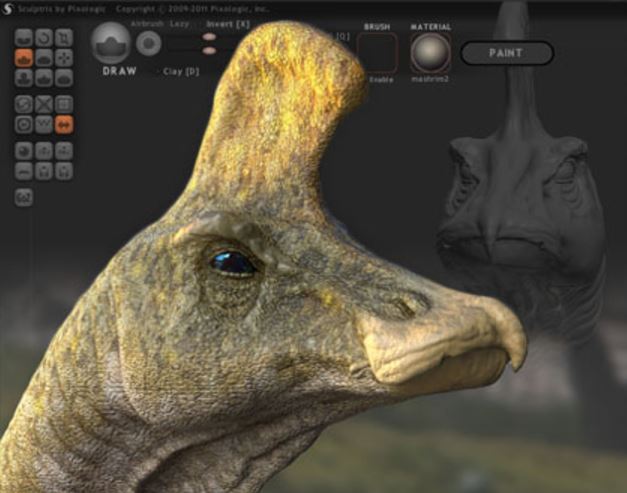The height and width of the screenshot is (493, 627).
Task: Select the Mask tool icon
Action: (24, 124)
